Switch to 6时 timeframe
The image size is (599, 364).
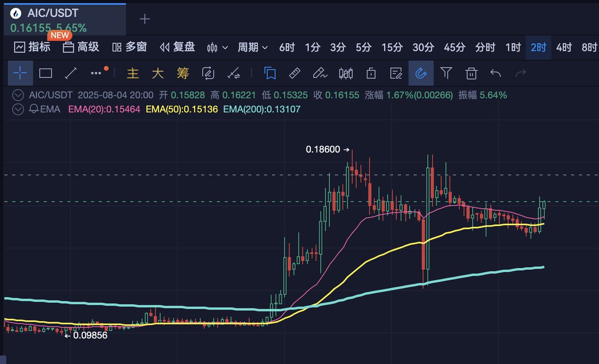(x=287, y=47)
